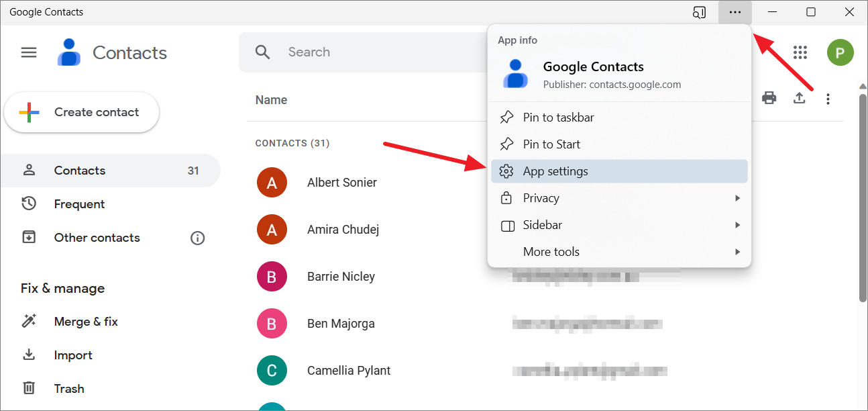Click the gear icon next to App settings

click(507, 171)
